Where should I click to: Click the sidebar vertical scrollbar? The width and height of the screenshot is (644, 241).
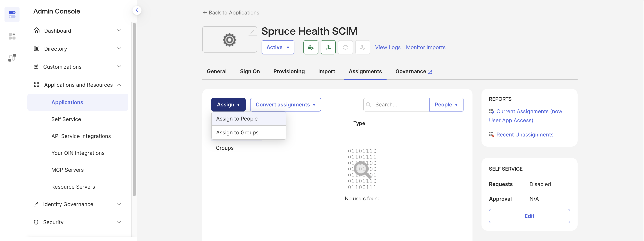[134, 109]
